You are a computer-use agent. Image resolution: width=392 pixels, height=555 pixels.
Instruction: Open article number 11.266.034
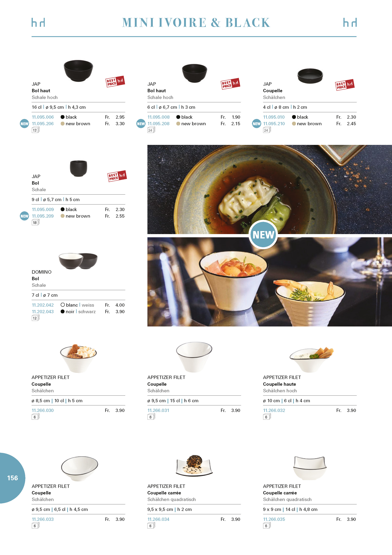pos(159,519)
